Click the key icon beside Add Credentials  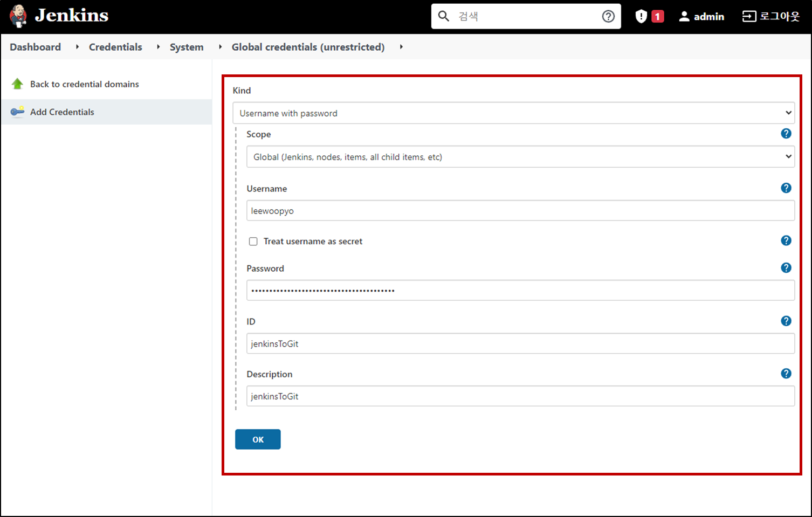tap(17, 112)
